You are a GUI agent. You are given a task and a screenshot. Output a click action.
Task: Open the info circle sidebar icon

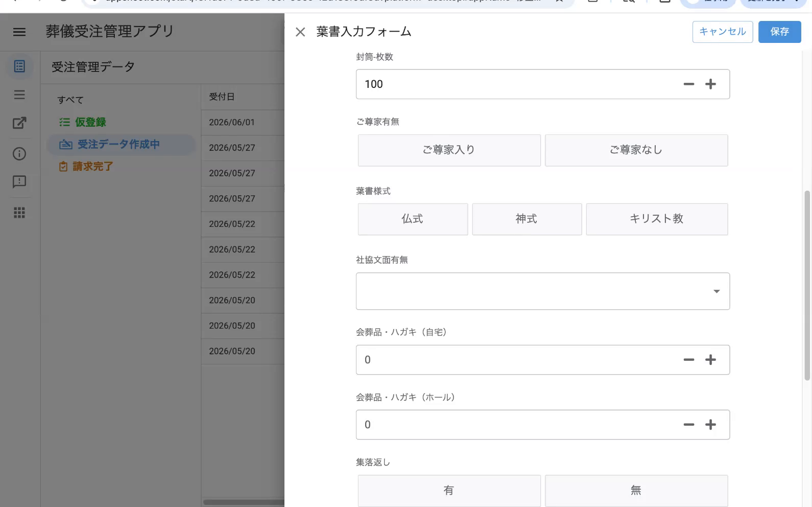19,154
